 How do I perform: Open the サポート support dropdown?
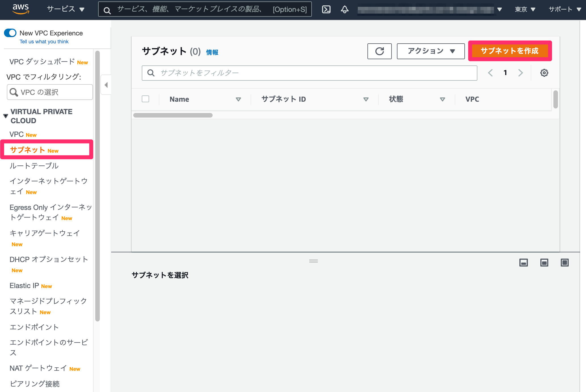tap(565, 9)
